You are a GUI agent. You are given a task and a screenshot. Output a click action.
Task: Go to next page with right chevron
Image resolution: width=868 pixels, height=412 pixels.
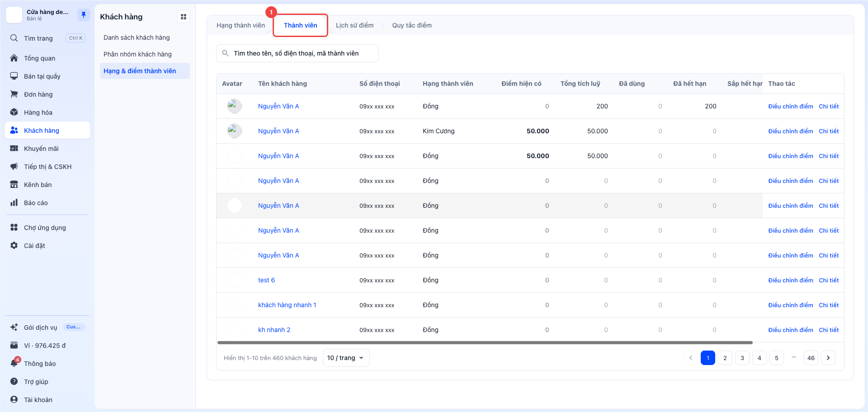(828, 358)
